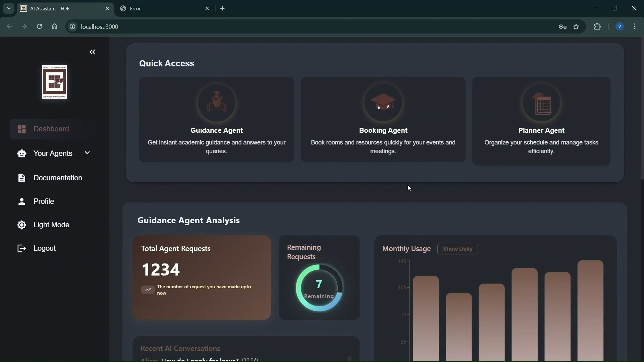Click the Dashboard grid icon
Image resolution: width=644 pixels, height=362 pixels.
click(x=22, y=129)
